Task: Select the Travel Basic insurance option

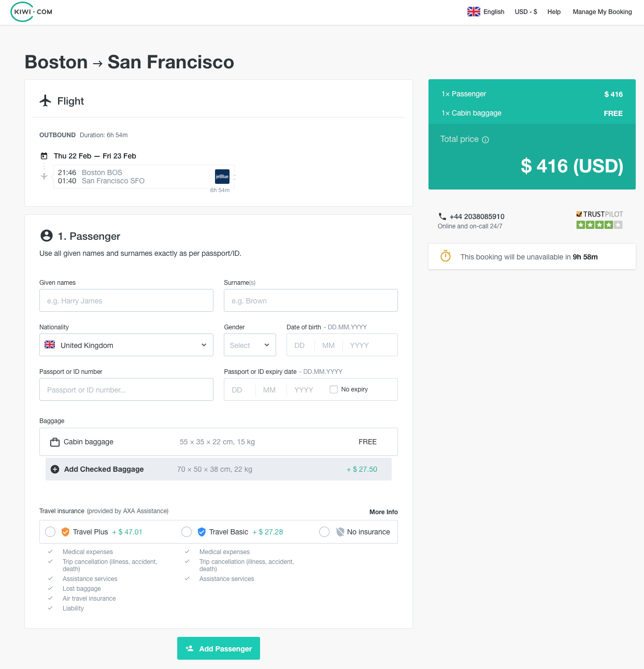Action: [187, 532]
